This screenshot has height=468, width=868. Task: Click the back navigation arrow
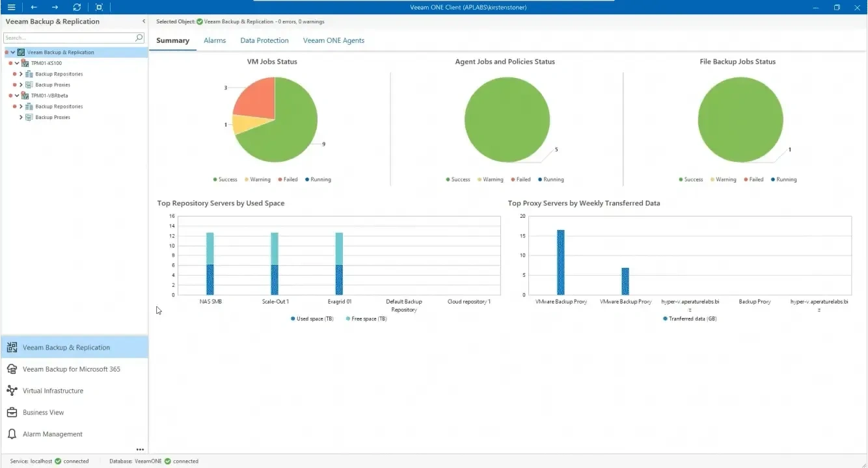[32, 6]
